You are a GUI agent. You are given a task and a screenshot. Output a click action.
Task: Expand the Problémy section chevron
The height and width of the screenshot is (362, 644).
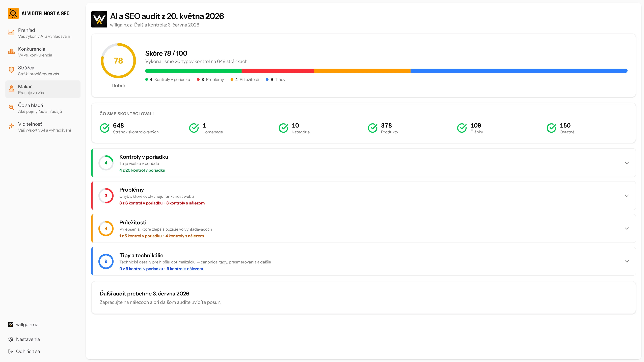(x=627, y=196)
